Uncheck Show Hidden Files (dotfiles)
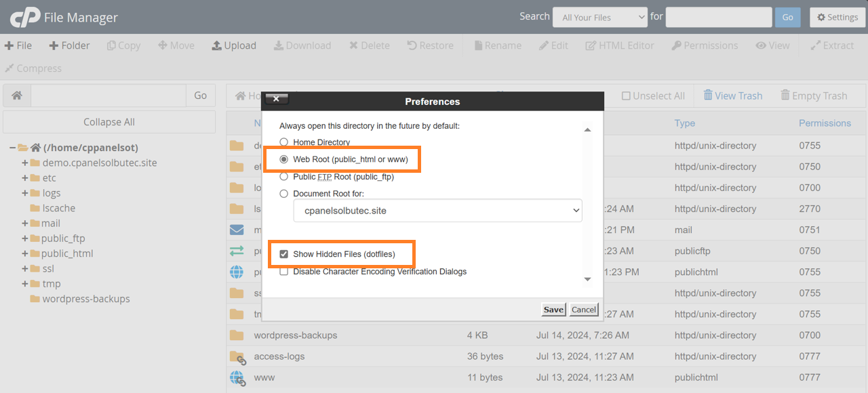This screenshot has height=393, width=868. 284,254
